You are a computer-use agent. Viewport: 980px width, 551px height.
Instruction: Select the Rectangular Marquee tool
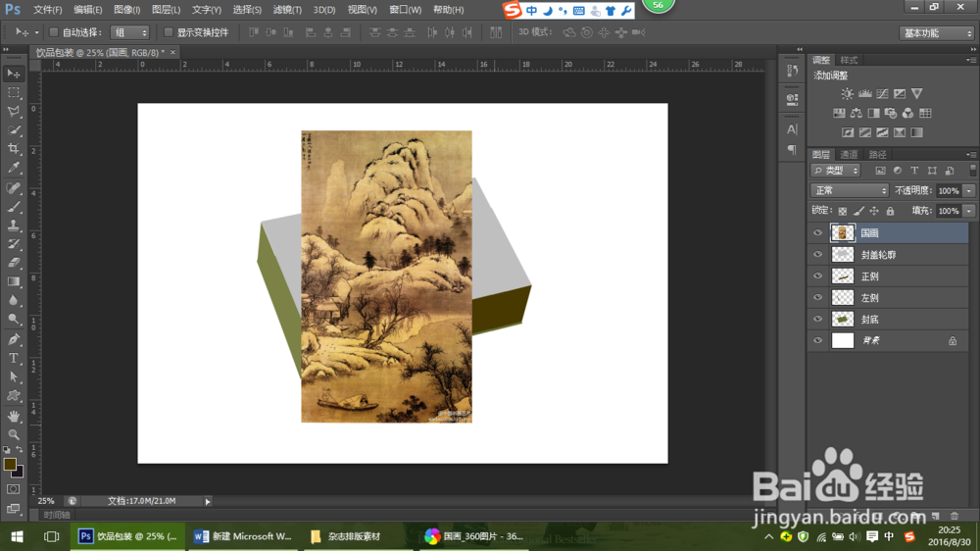coord(13,92)
